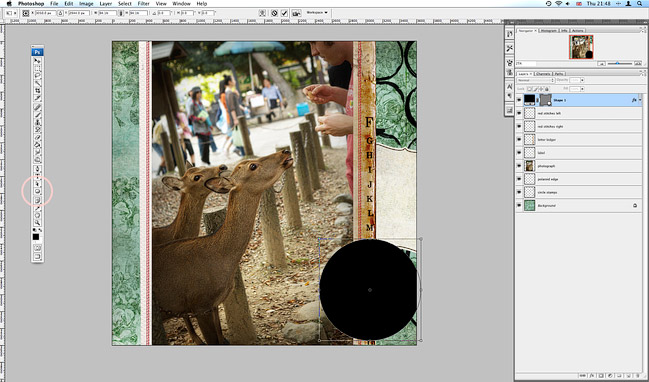The height and width of the screenshot is (382, 649).
Task: Hide the Background layer
Action: 519,205
